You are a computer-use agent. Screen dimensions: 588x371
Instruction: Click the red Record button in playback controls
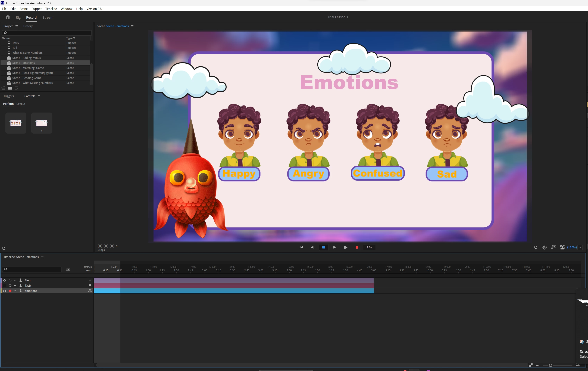357,247
